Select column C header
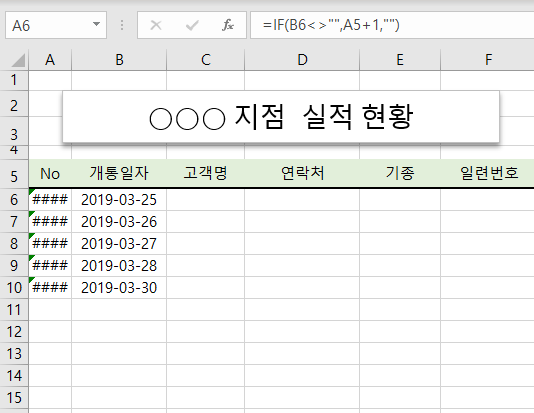Image resolution: width=534 pixels, height=413 pixels. point(205,60)
